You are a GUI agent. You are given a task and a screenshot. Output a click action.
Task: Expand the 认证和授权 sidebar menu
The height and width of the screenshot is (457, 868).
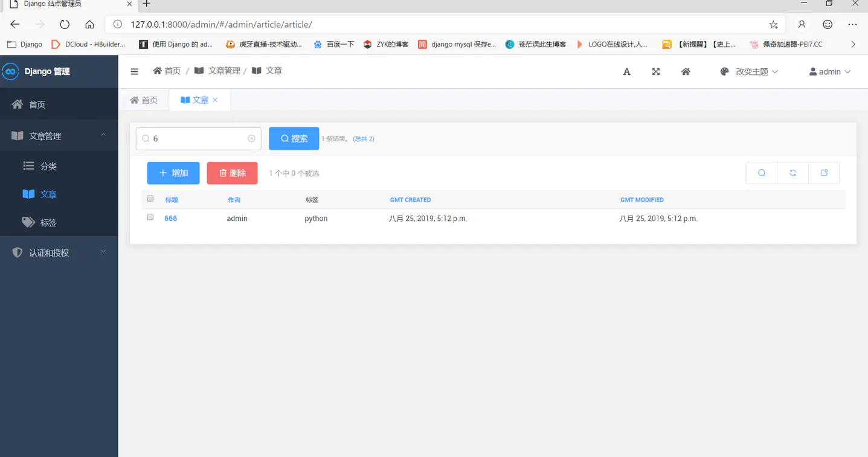59,253
